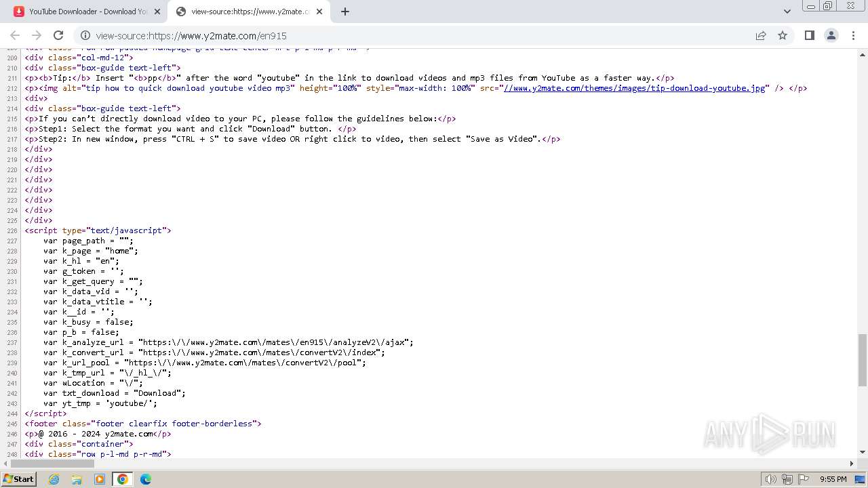Click the 'var p_b = false' line
Viewport: 868px width, 488px height.
coord(81,332)
